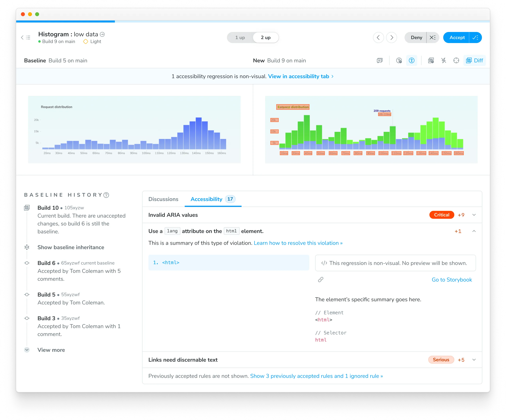Viewport: 506px width, 420px height.
Task: Toggle the Diff overlay button
Action: point(474,60)
